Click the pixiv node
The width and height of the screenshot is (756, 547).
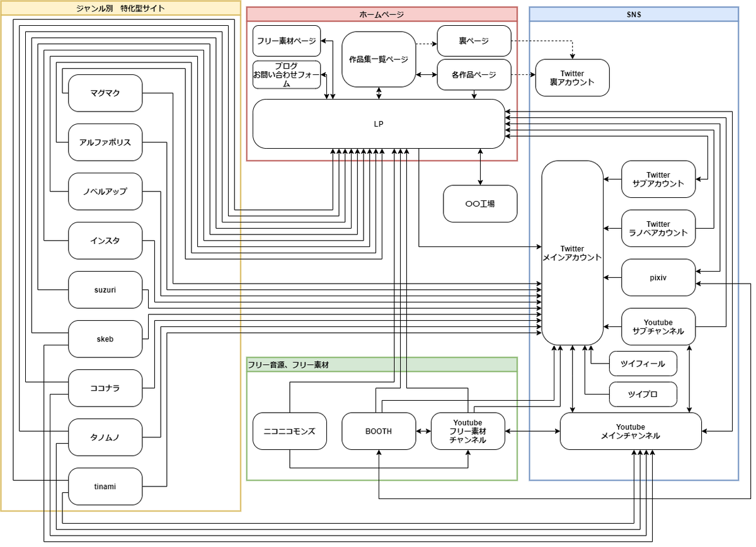(658, 277)
